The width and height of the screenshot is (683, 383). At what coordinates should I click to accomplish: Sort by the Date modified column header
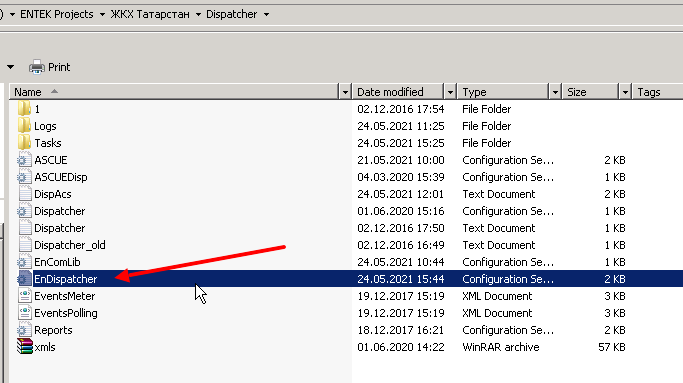click(398, 92)
